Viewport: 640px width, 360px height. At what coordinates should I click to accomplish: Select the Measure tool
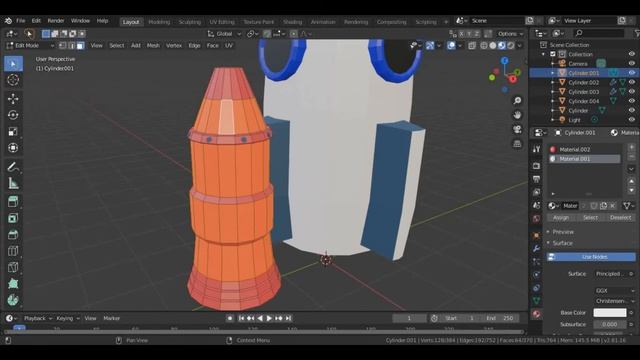13,183
